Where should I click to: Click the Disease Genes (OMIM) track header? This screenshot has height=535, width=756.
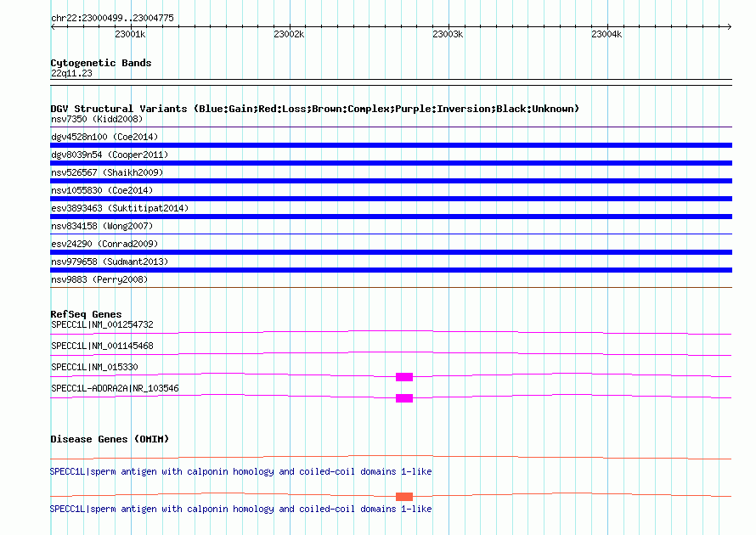[x=110, y=439]
